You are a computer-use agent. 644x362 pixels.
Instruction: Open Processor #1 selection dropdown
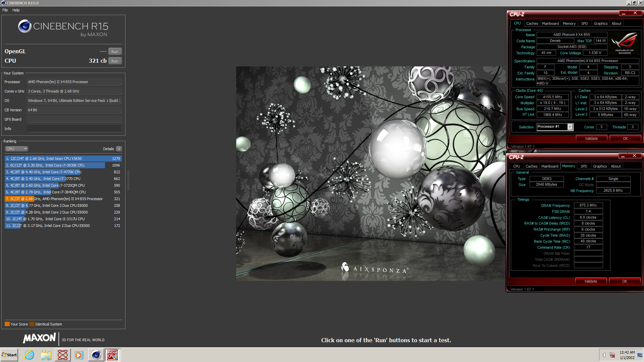click(570, 127)
